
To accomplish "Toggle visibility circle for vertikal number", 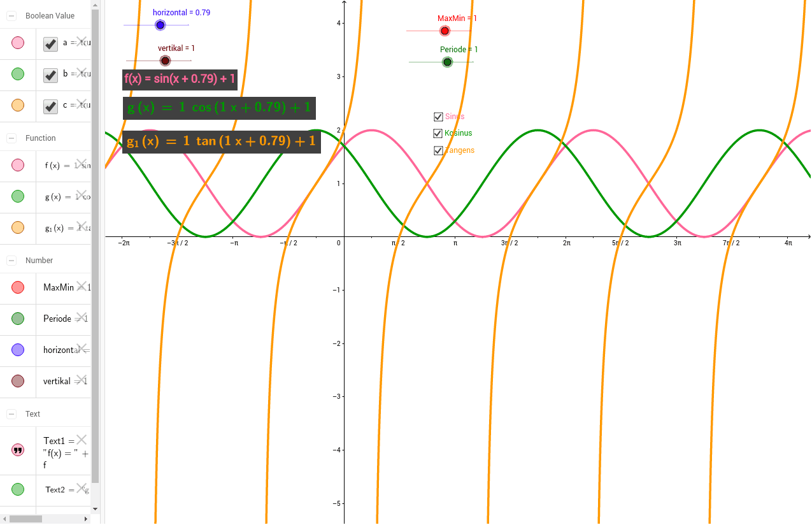I will [x=18, y=381].
